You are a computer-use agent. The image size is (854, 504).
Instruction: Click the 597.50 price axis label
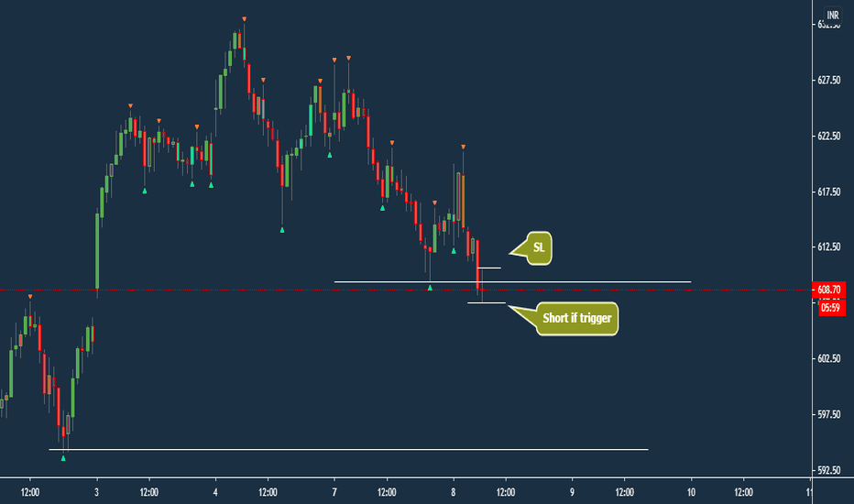pyautogui.click(x=828, y=414)
